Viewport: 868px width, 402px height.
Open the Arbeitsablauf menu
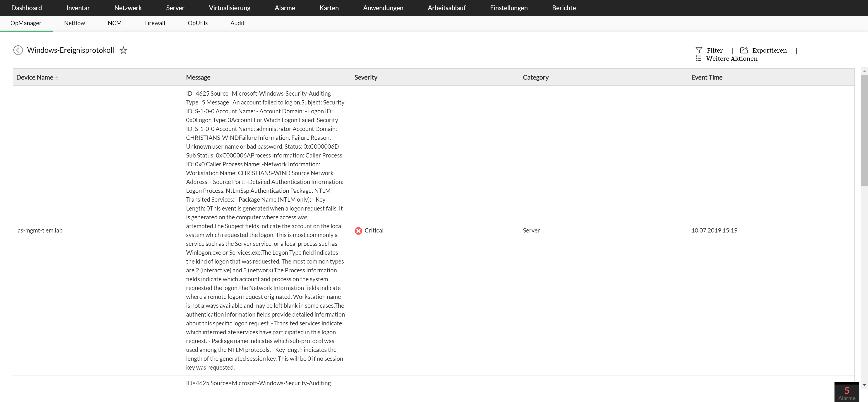pyautogui.click(x=446, y=8)
